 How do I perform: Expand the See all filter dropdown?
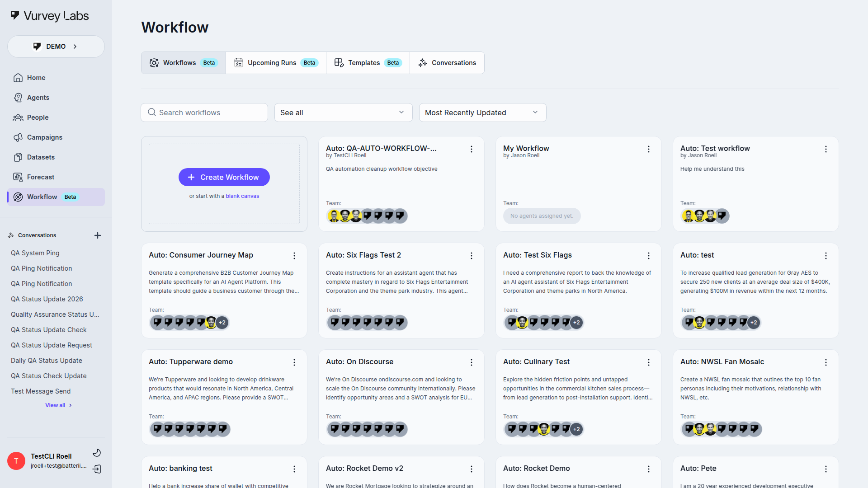pos(343,112)
